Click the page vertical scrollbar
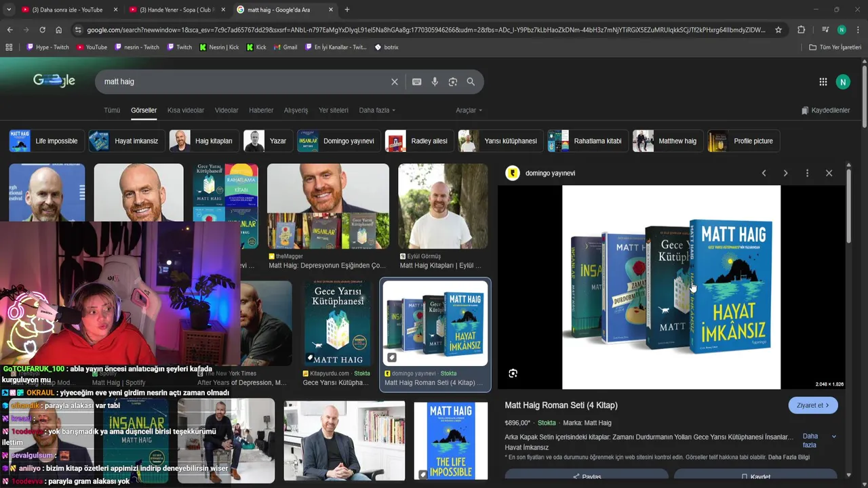 pos(865,271)
